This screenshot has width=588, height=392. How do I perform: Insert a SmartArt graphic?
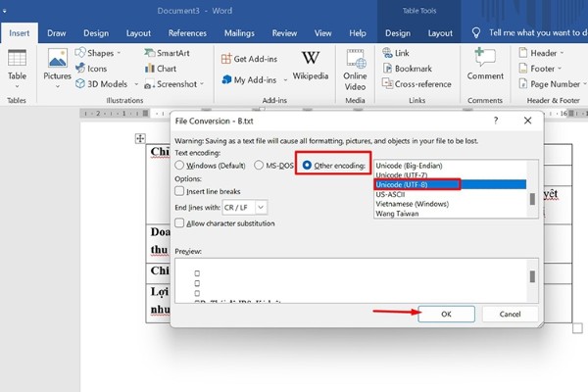[168, 53]
